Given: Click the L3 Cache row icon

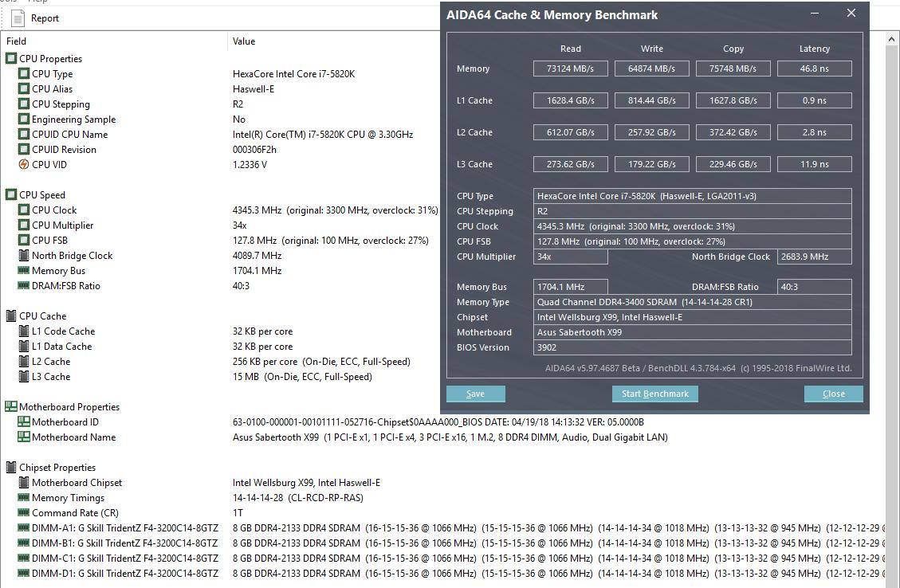Looking at the screenshot, I should (x=24, y=376).
